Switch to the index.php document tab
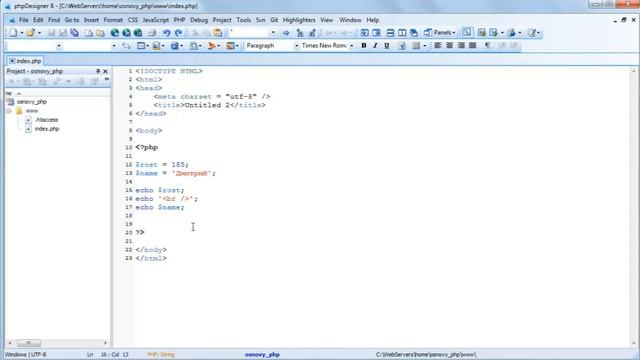Viewport: 640px width, 360px height. point(25,61)
